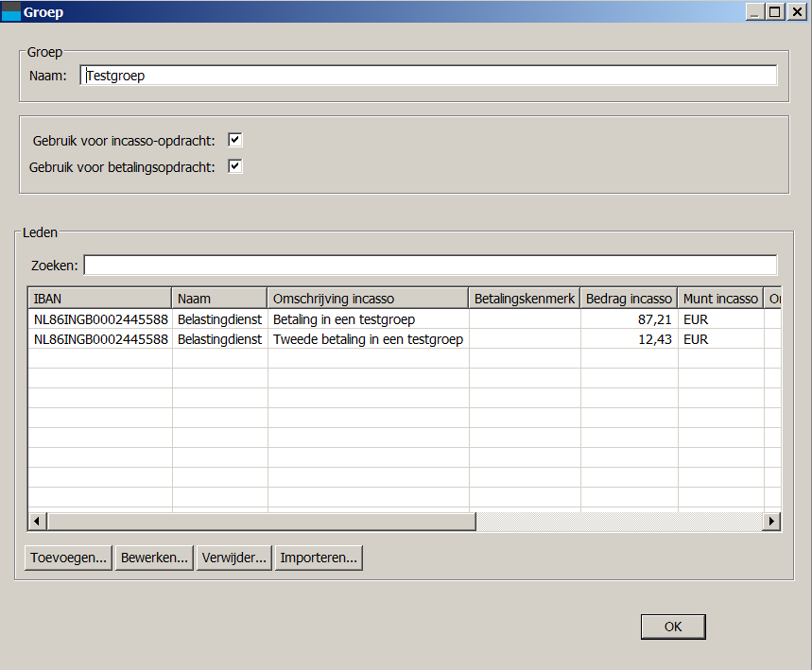Click the horizontal scrollbar thumb

tap(261, 522)
